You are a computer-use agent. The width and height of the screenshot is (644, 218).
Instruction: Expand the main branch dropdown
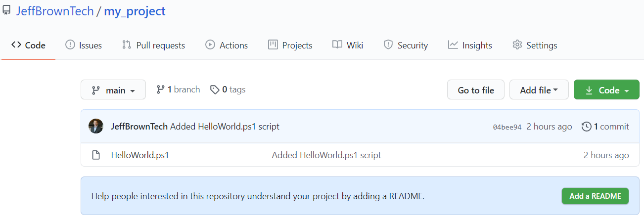(x=113, y=90)
